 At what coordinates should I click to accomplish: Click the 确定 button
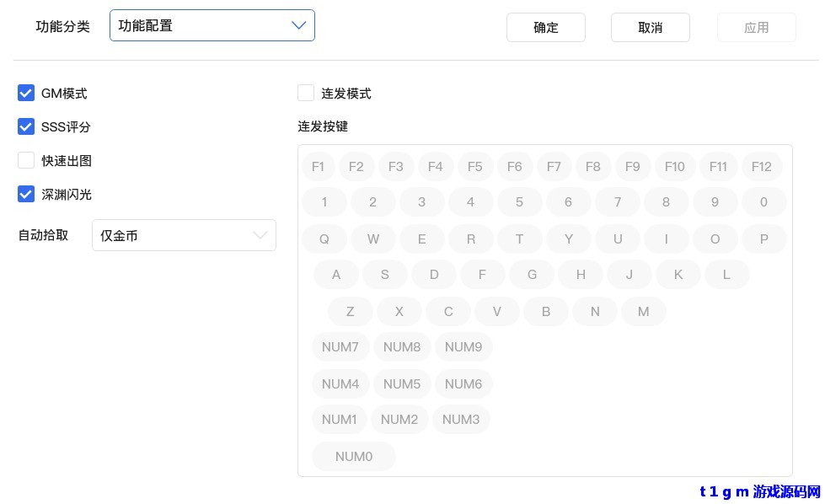pos(545,27)
